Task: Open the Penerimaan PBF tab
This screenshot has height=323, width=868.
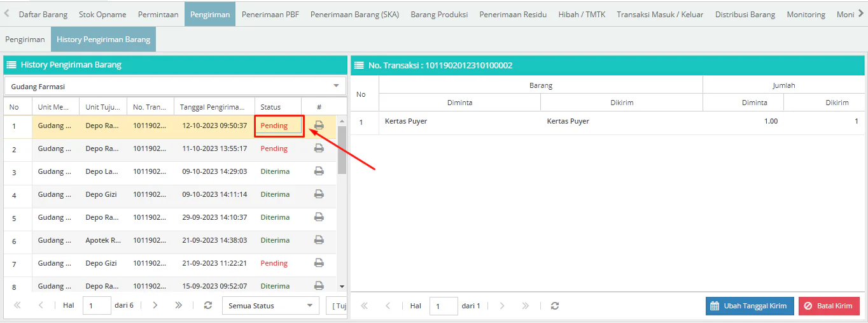Action: click(x=270, y=14)
